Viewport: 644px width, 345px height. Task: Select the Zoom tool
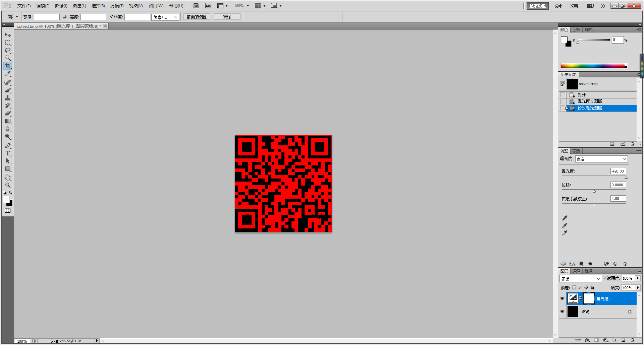pyautogui.click(x=8, y=185)
